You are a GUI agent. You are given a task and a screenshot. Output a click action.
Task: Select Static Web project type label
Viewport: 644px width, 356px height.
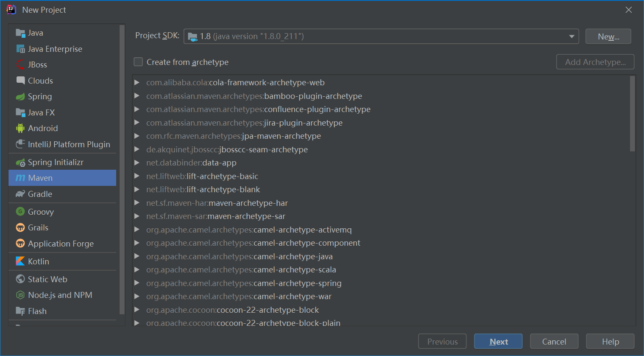(47, 279)
